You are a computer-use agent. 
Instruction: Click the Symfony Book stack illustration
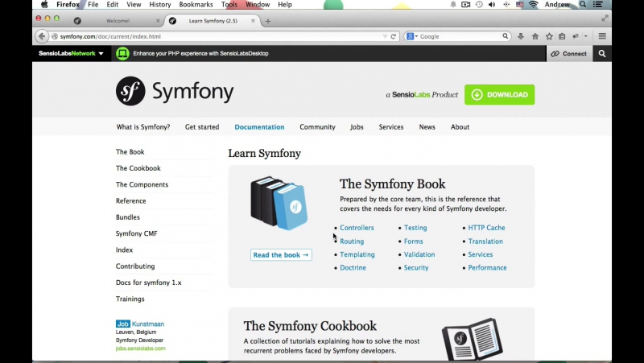tap(279, 203)
